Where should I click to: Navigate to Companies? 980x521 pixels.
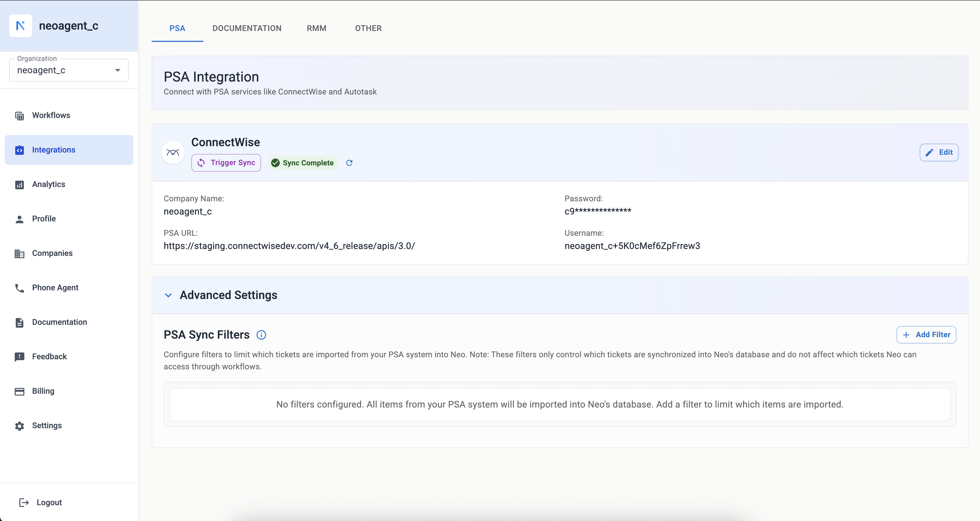69,253
